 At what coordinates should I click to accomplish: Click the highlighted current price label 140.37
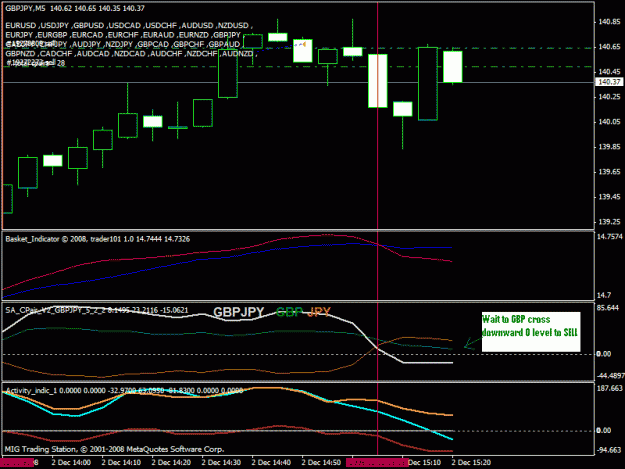click(x=609, y=82)
